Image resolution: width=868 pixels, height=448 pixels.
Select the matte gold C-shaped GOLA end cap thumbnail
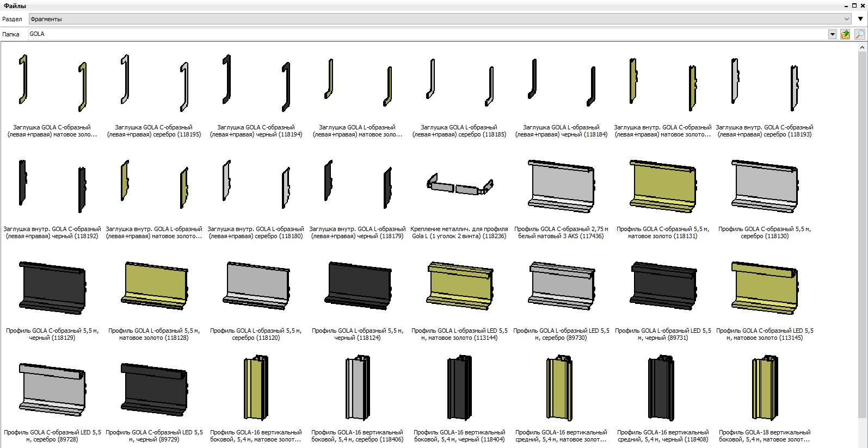point(52,83)
